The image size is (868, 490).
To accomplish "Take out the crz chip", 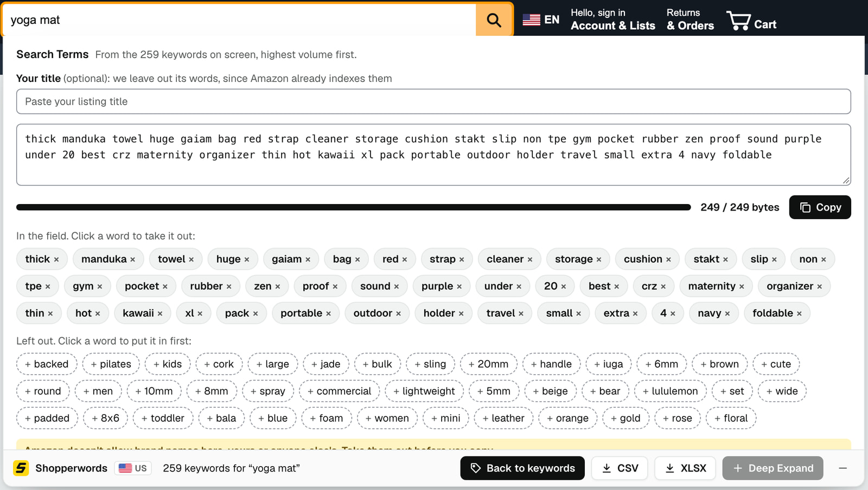I will pyautogui.click(x=653, y=286).
